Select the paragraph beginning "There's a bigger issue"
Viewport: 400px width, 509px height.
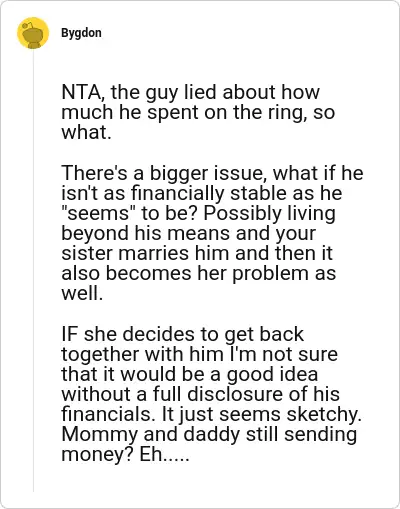[x=212, y=233]
